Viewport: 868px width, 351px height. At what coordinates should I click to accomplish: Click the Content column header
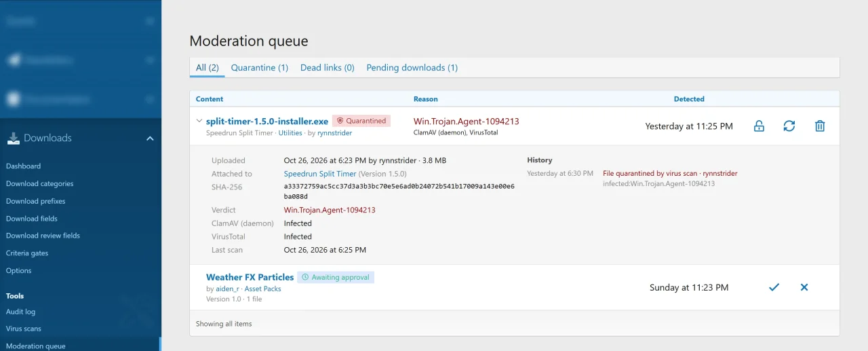(x=210, y=99)
